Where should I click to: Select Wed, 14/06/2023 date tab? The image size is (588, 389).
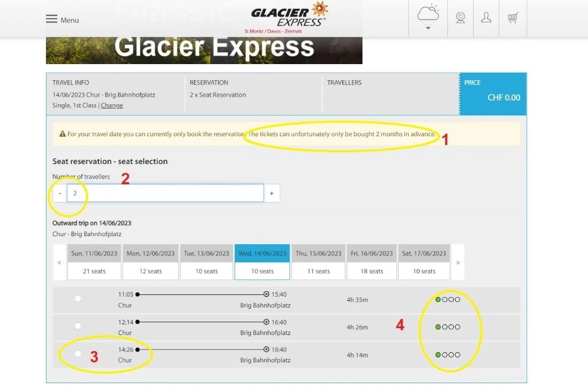point(262,262)
